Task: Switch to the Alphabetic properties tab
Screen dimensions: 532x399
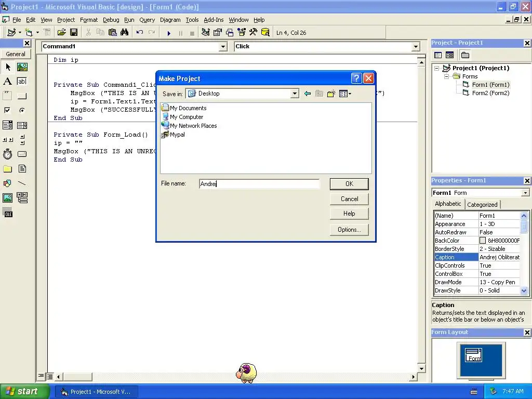Action: [x=448, y=204]
